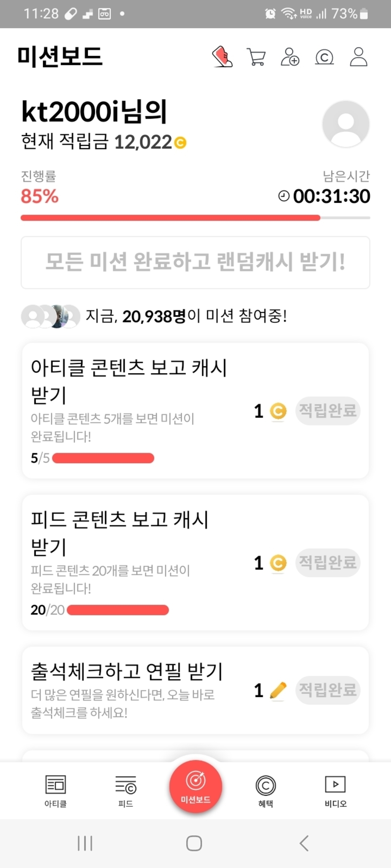Tap the article mission 적립완료 button
The width and height of the screenshot is (391, 868).
point(328,411)
